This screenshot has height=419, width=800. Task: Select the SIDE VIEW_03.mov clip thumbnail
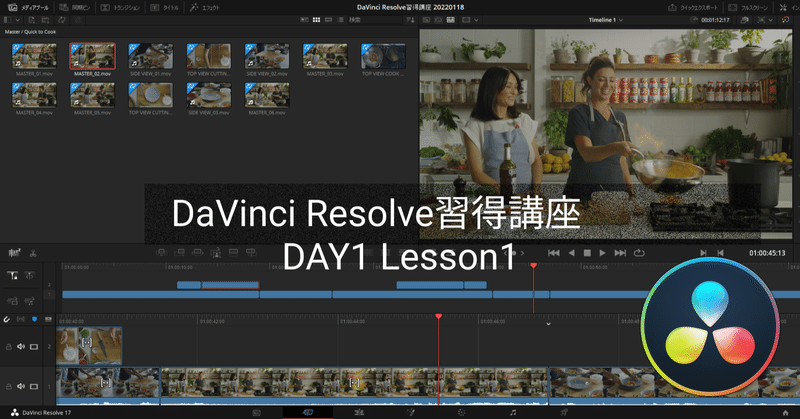pos(209,95)
